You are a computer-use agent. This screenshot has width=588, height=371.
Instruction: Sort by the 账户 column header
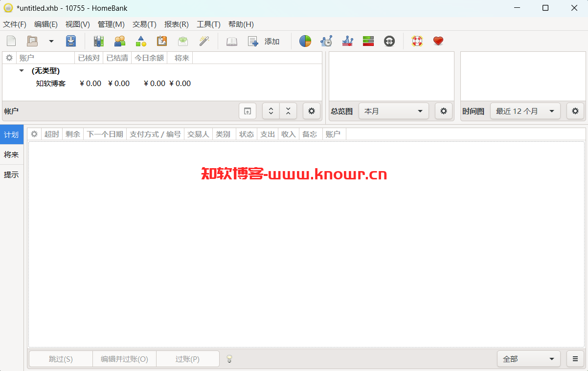click(45, 58)
